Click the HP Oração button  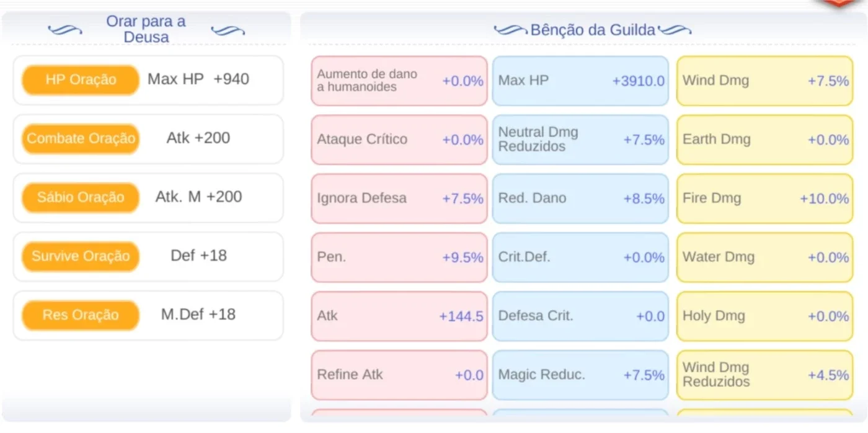(x=80, y=80)
